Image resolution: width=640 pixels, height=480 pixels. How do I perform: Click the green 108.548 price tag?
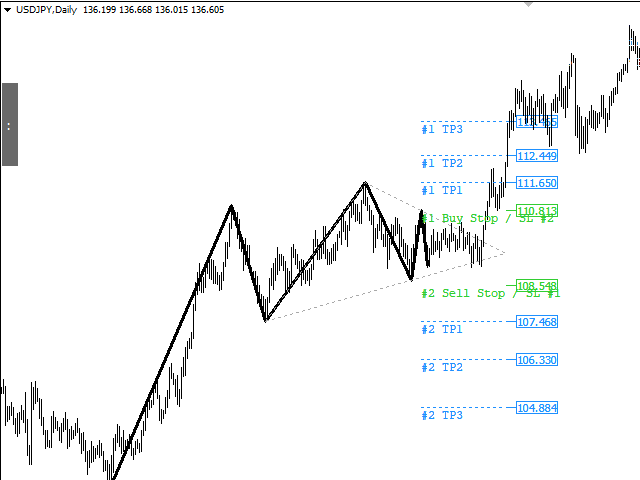coord(537,285)
